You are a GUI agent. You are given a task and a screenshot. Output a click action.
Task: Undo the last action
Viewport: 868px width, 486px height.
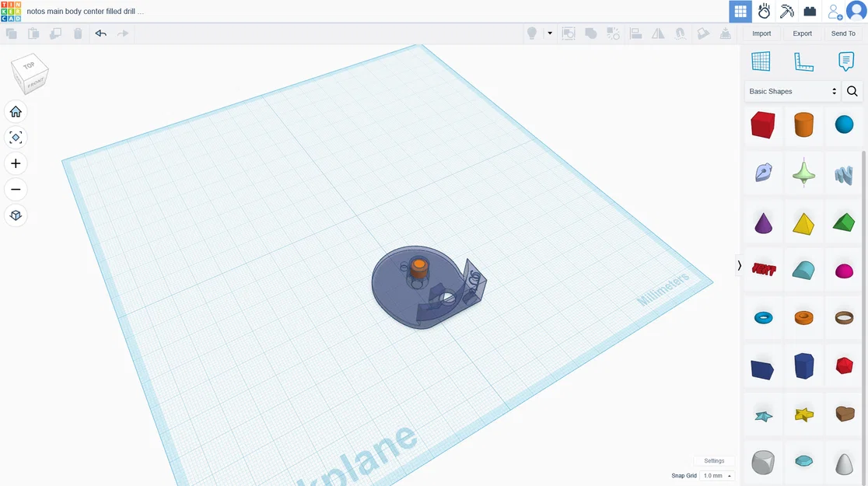[x=101, y=33]
